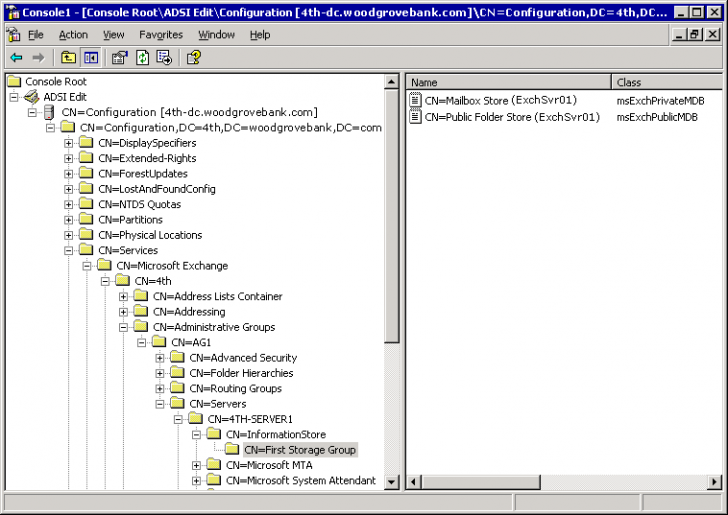Expand the CN=Microsoft System Attendant node

(196, 480)
